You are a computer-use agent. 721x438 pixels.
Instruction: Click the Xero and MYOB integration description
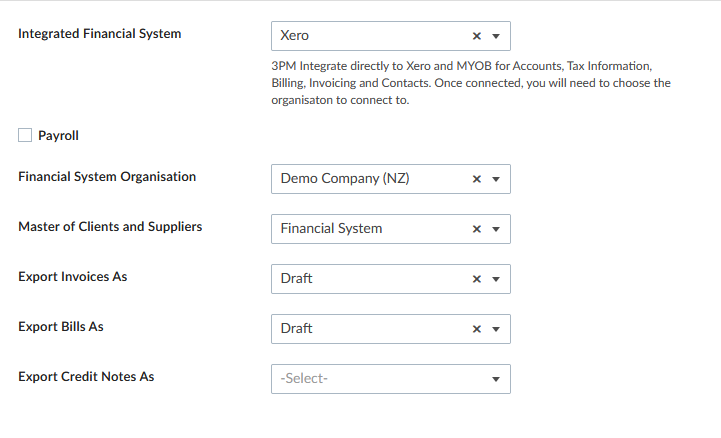(x=471, y=83)
